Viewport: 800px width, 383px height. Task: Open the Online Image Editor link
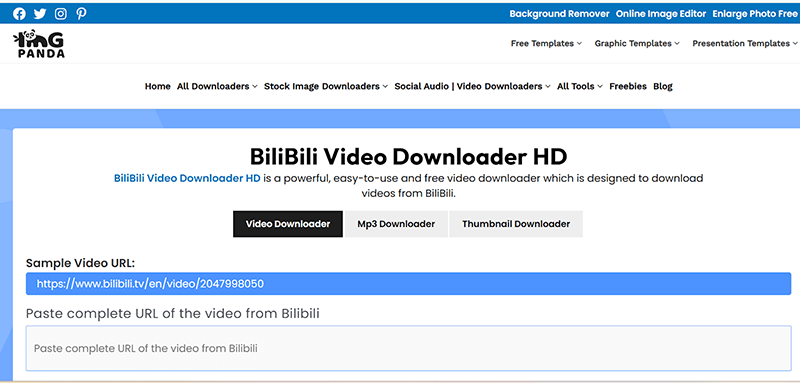pyautogui.click(x=661, y=14)
